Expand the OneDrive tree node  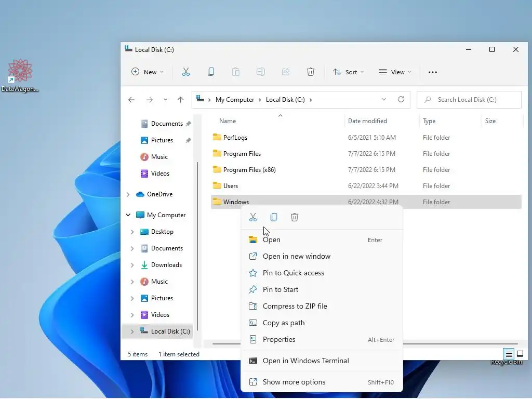pos(128,194)
